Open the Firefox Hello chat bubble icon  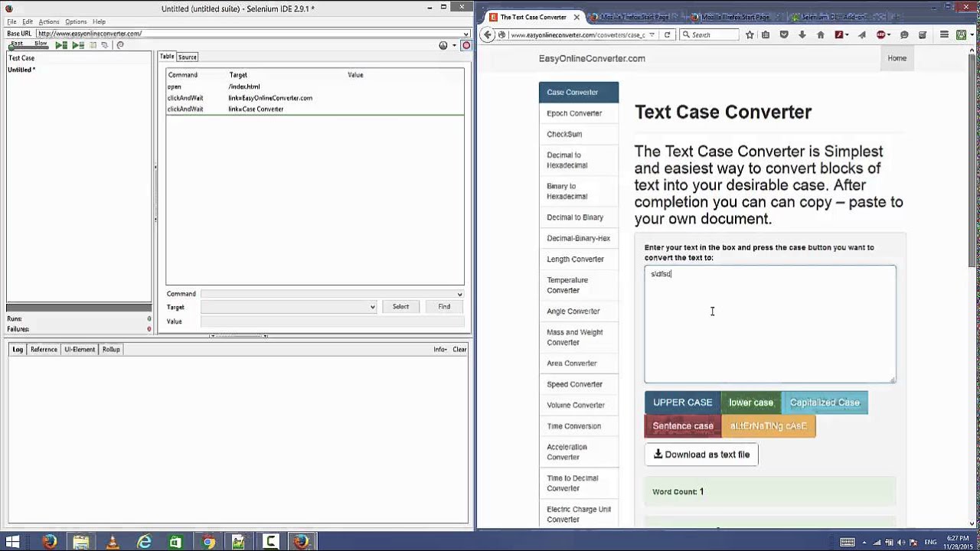click(x=904, y=34)
